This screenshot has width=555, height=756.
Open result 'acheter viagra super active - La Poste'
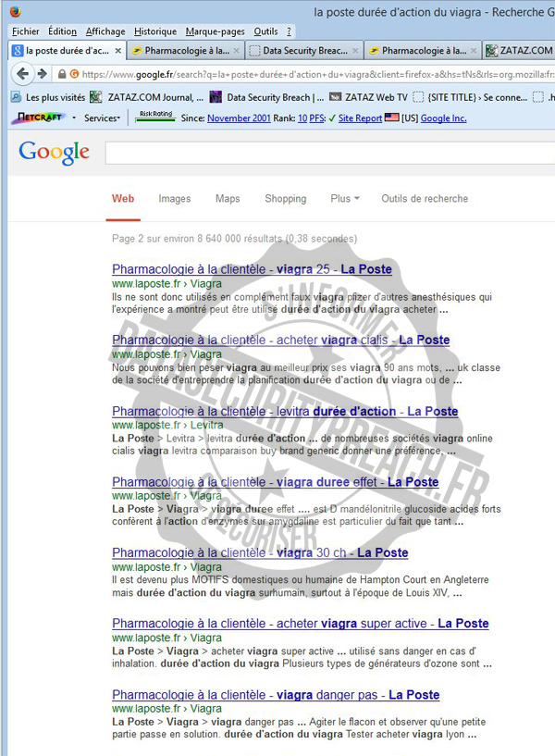pos(300,624)
